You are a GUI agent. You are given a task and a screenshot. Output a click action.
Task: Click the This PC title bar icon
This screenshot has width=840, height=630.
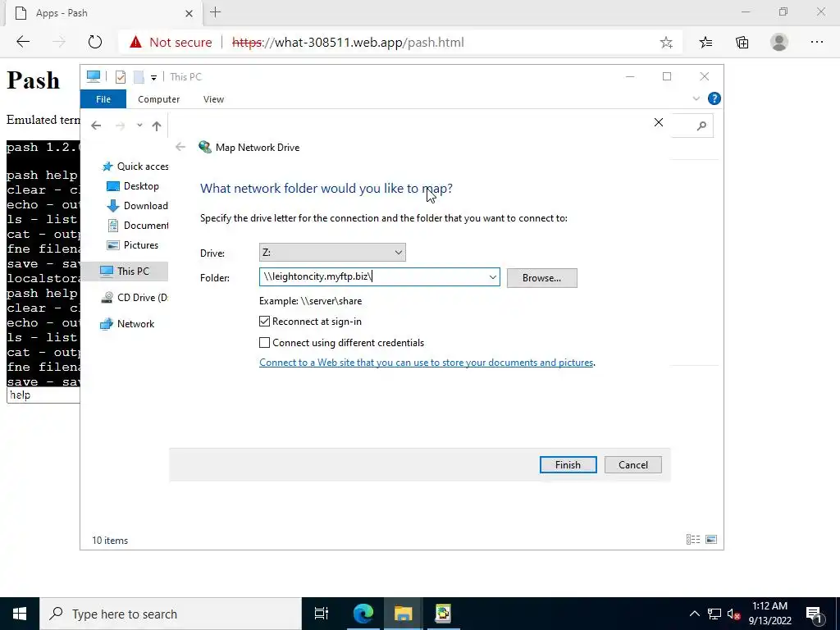pyautogui.click(x=94, y=76)
